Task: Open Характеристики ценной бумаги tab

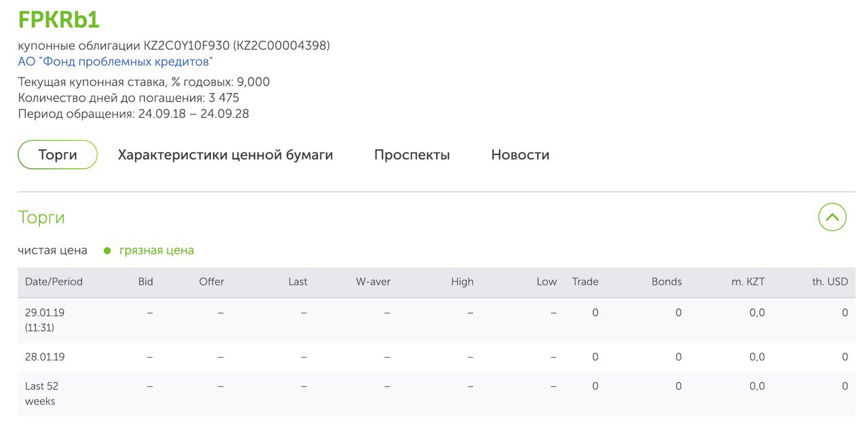Action: coord(225,155)
